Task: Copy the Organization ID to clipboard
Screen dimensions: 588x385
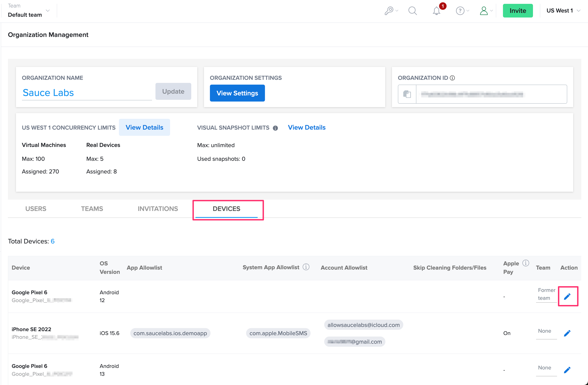Action: pos(407,94)
